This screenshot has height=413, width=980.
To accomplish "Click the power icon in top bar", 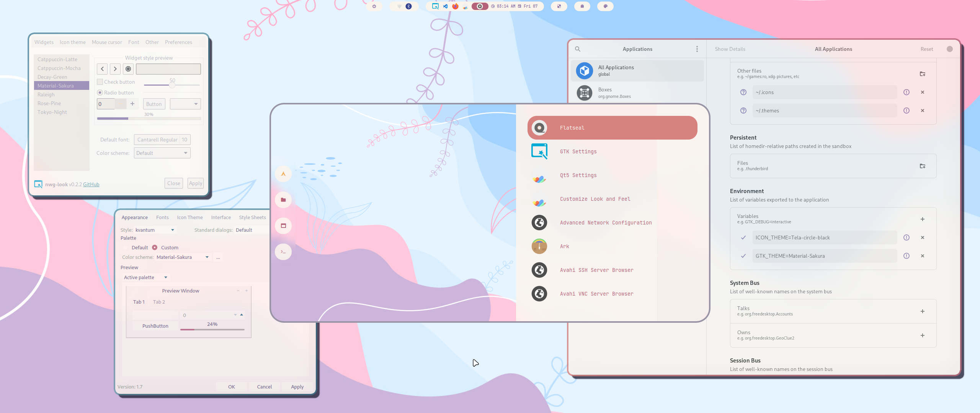I will coord(374,6).
